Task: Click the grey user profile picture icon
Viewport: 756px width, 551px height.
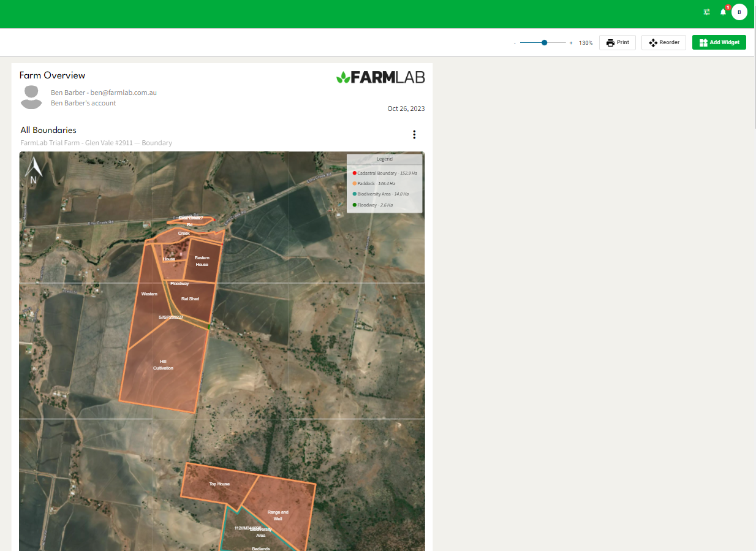Action: pos(31,97)
